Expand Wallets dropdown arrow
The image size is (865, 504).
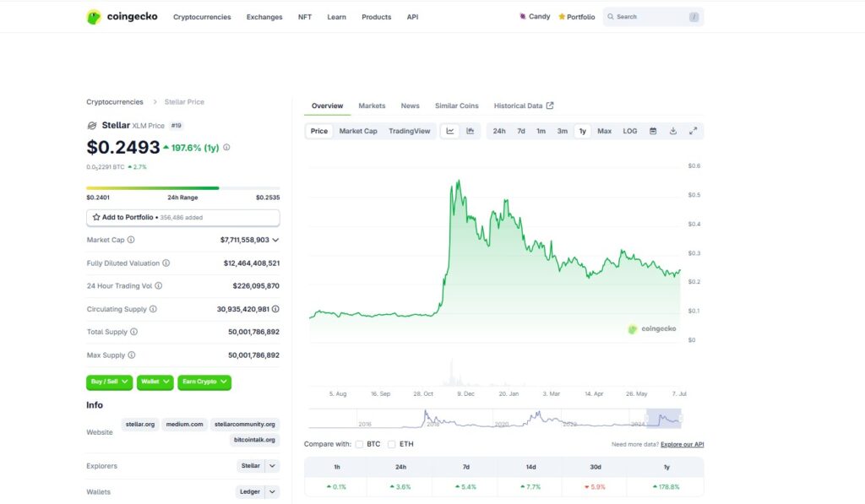272,491
